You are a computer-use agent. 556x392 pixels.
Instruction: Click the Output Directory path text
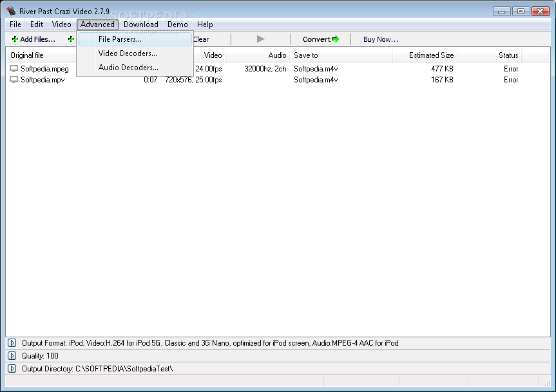(97, 369)
